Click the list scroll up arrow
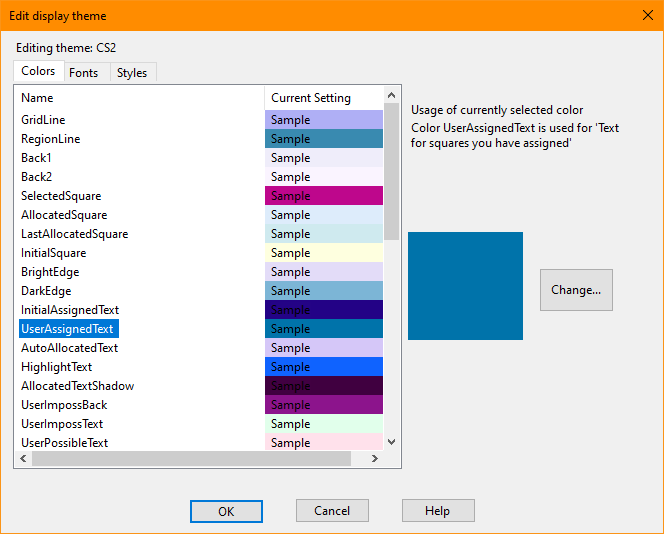 392,95
